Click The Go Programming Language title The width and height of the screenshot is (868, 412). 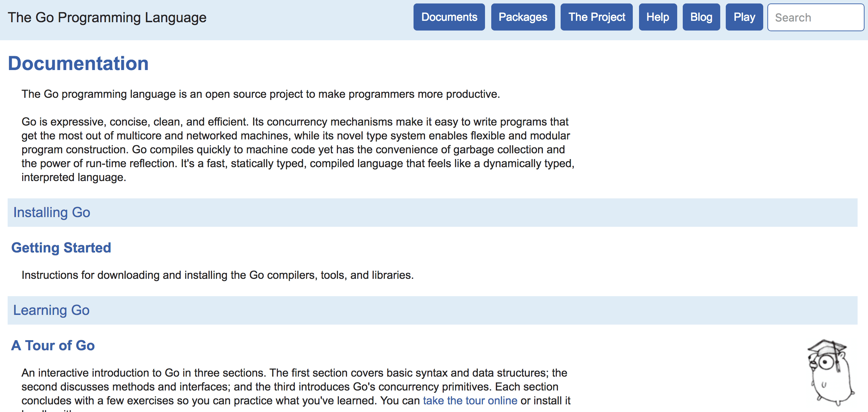[107, 17]
